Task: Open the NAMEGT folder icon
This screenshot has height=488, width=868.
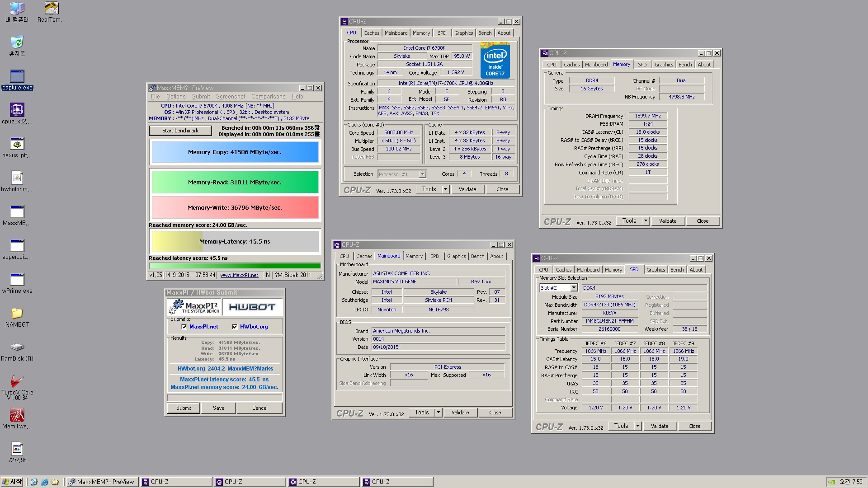Action: point(17,317)
